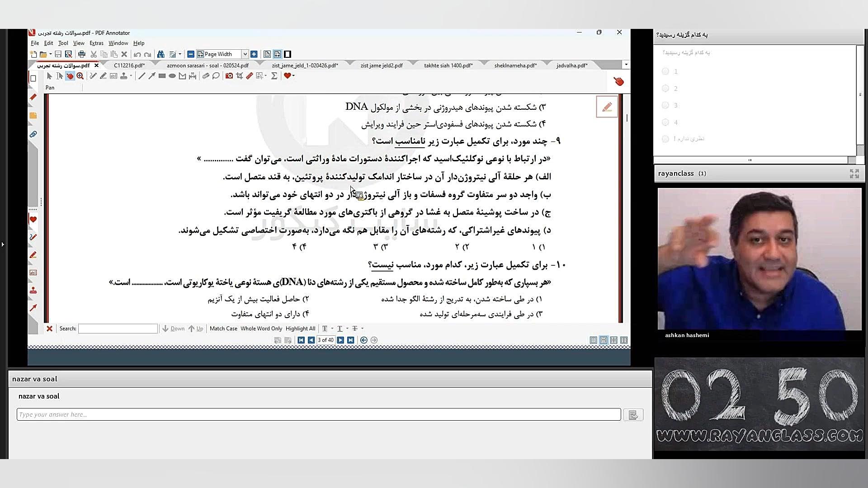
Task: Click Up search button
Action: 196,328
